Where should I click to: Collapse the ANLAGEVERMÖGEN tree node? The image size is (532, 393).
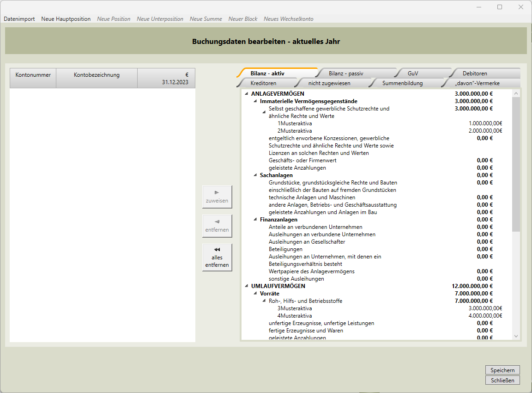coord(246,94)
